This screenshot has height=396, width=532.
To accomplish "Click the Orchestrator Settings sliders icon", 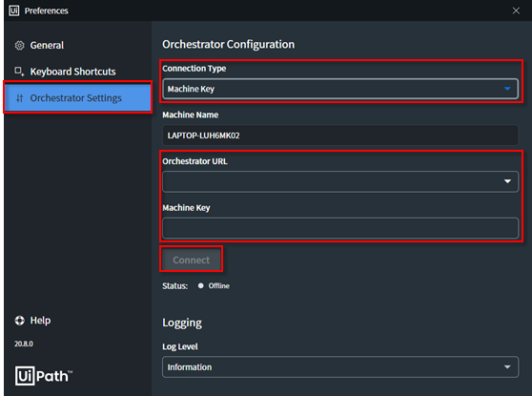I will pyautogui.click(x=20, y=98).
